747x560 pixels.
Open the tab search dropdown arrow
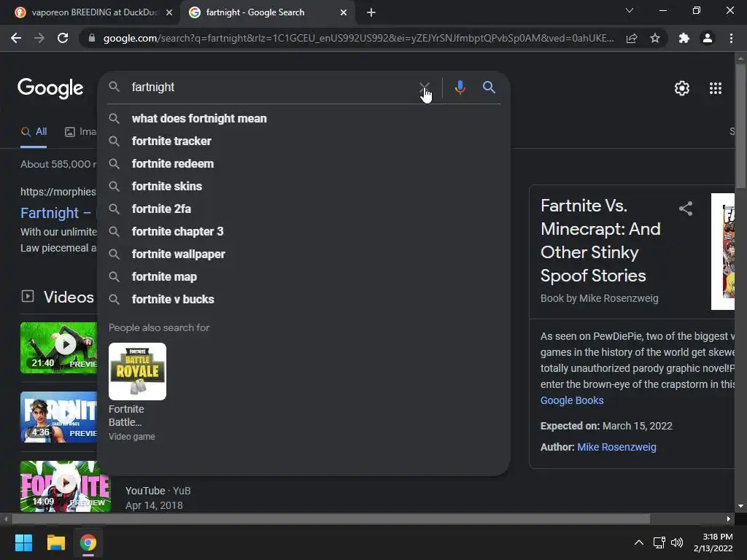[x=630, y=10]
